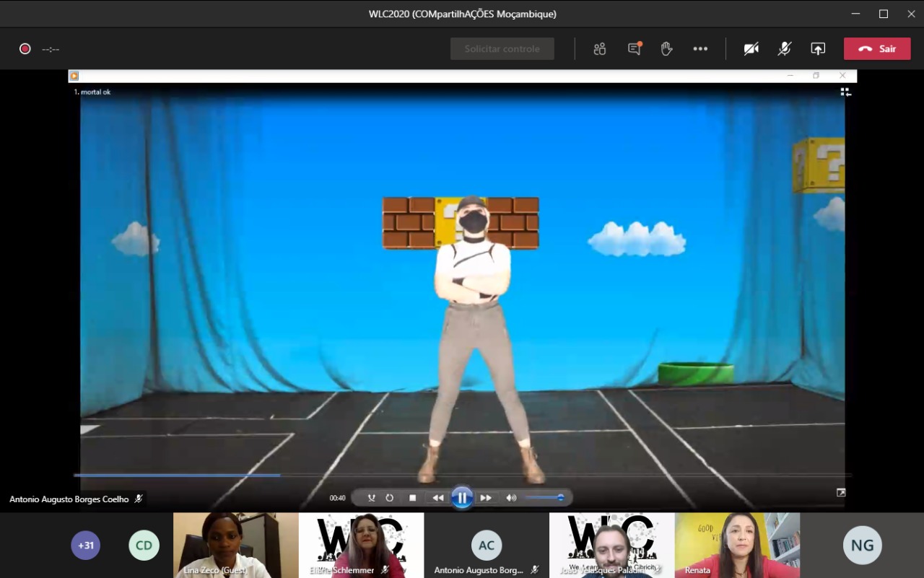
Task: Select the CD participant avatar
Action: 144,546
